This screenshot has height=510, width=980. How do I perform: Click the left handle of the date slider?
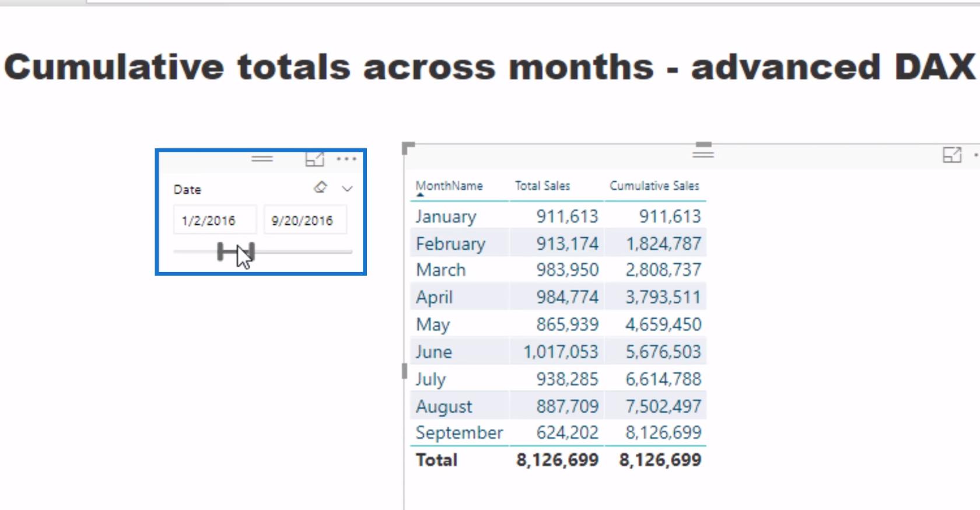220,252
